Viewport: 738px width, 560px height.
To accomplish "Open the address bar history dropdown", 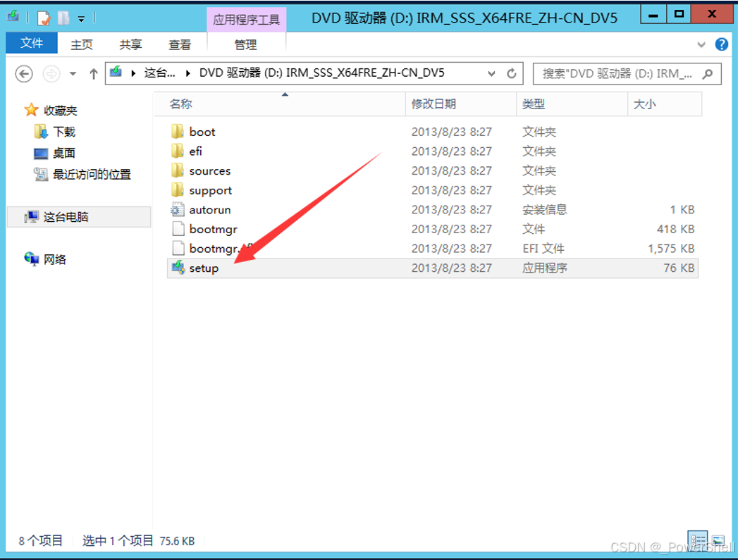I will point(491,74).
